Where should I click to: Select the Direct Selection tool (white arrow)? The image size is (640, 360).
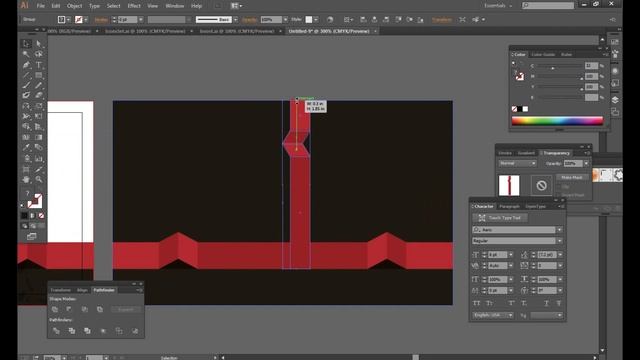click(x=39, y=44)
